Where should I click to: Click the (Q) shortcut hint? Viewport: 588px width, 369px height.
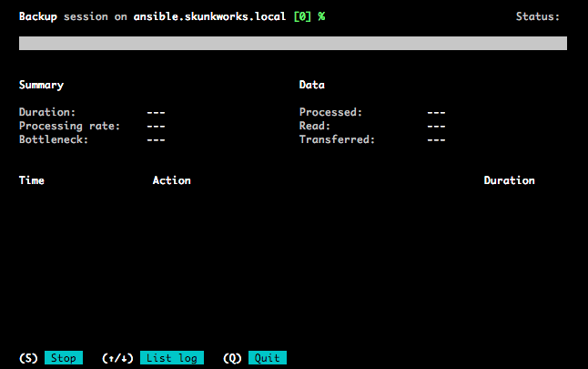click(232, 358)
